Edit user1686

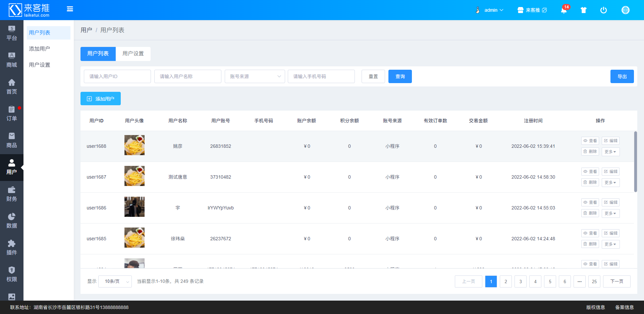[x=610, y=202]
